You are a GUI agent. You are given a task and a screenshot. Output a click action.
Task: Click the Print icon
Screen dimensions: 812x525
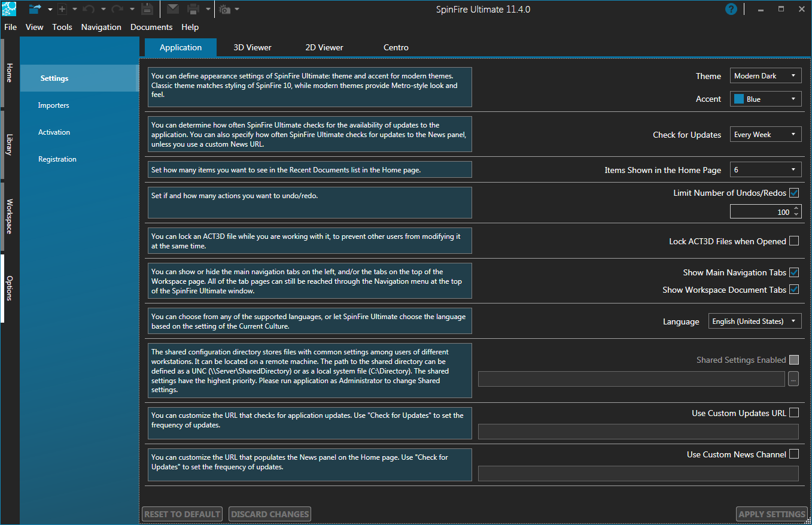(x=193, y=9)
